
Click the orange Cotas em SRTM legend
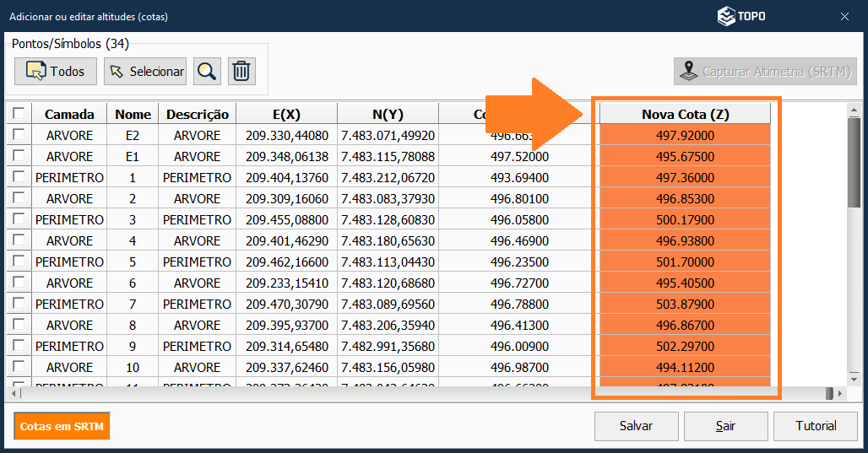(x=62, y=426)
